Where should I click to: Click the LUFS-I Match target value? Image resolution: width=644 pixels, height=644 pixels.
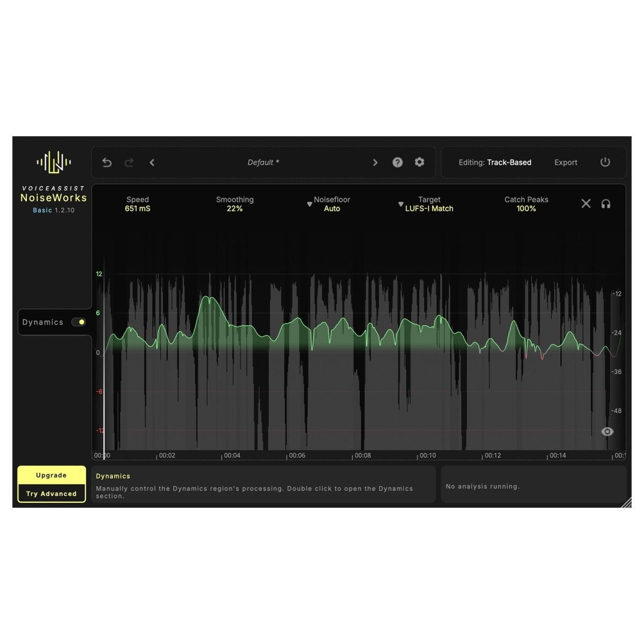429,209
